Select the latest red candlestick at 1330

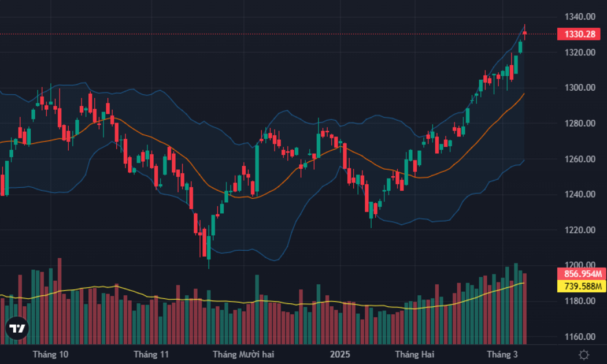524,34
